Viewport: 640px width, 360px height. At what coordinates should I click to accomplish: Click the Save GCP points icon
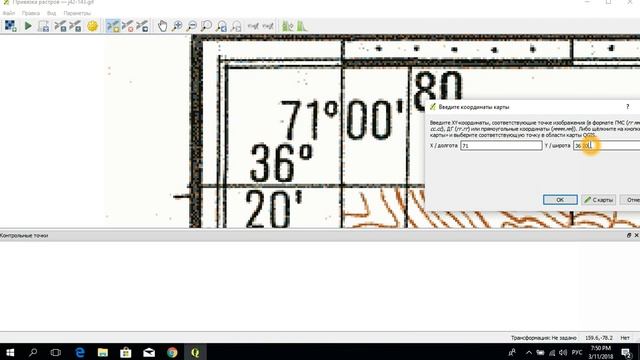(x=75, y=26)
